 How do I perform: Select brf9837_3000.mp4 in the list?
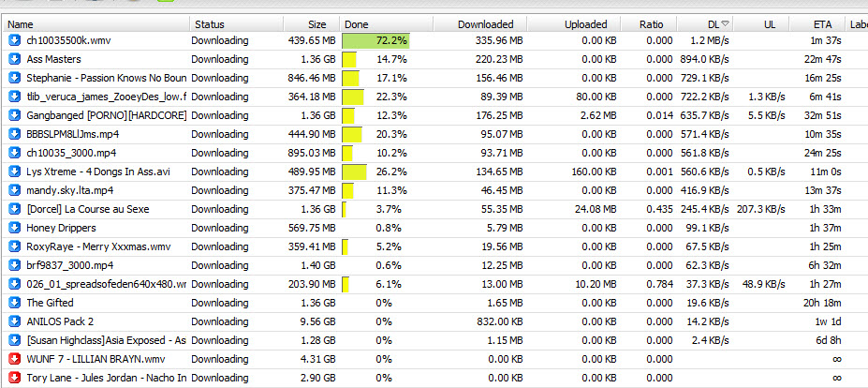point(69,265)
